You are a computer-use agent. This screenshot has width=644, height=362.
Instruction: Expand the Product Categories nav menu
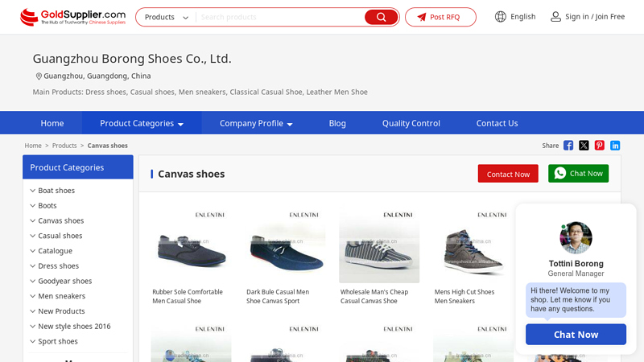point(142,123)
